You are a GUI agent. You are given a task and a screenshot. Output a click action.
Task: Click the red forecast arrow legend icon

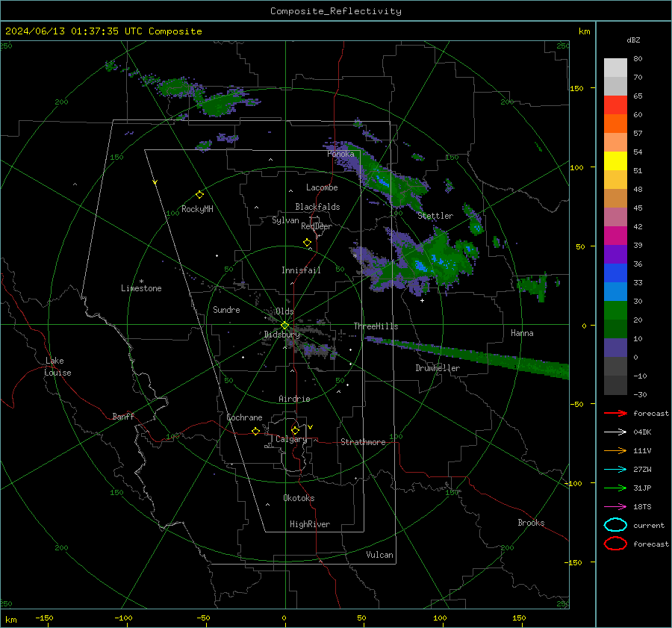615,413
